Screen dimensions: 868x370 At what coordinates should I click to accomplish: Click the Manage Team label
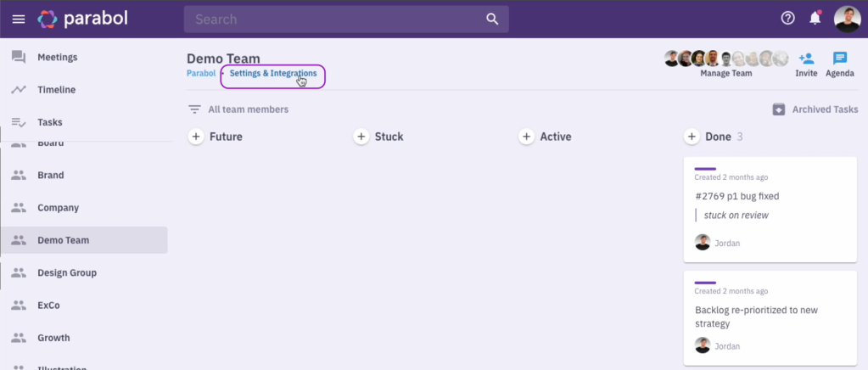725,73
